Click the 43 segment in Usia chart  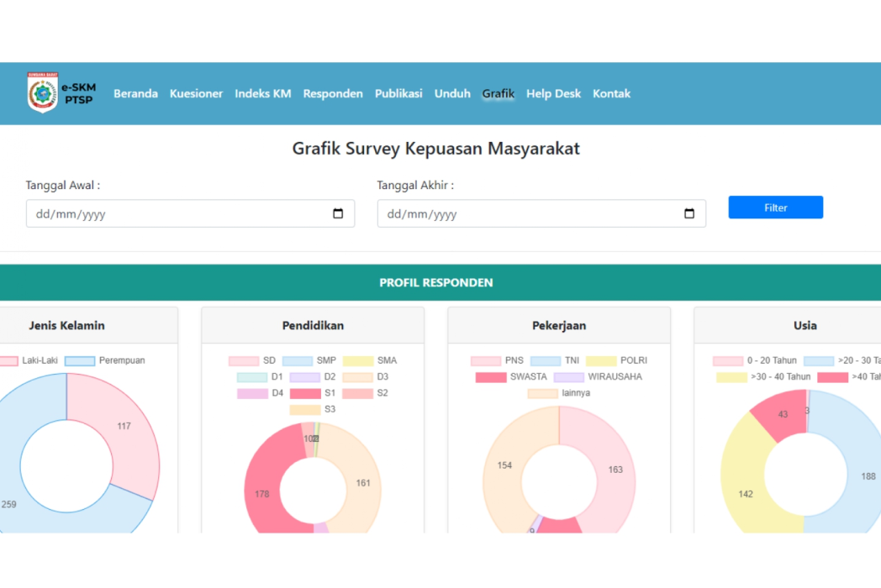coord(782,415)
